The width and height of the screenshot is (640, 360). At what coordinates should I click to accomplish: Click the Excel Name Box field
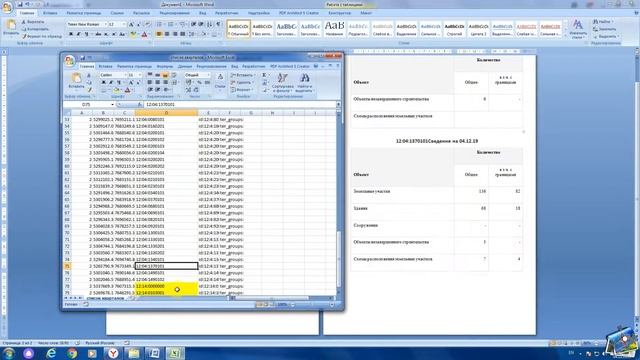point(89,104)
